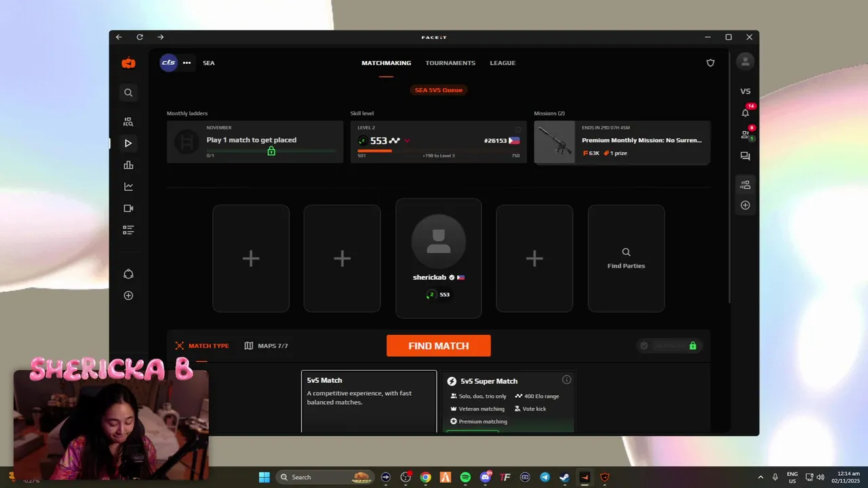The image size is (868, 488).
Task: Click the add plus circle in left sidebar
Action: tap(128, 296)
